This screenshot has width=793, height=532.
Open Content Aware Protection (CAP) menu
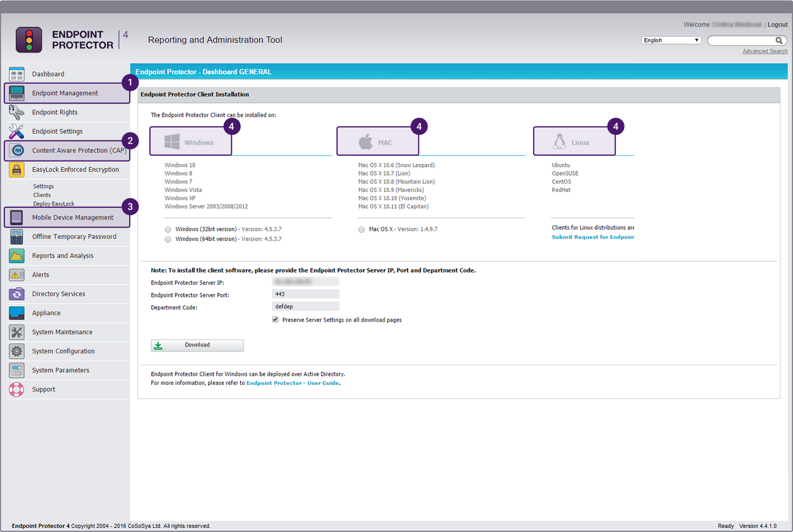(x=79, y=150)
